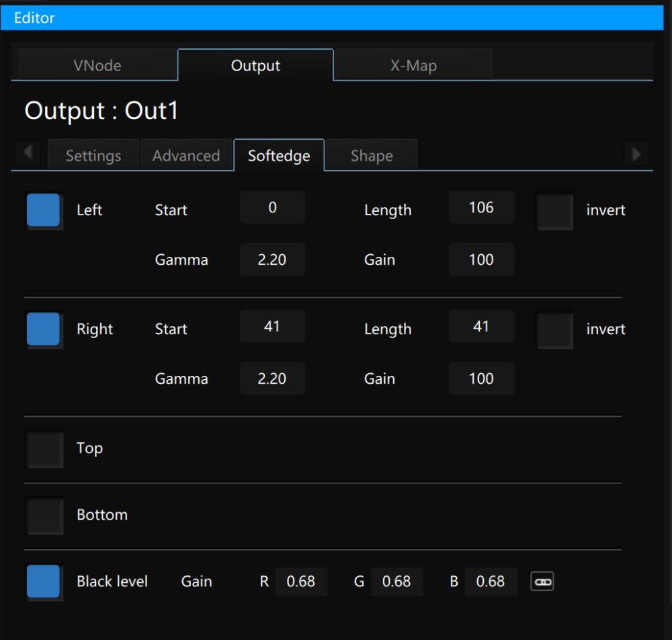
Task: Disable the Right softedge checkbox
Action: point(43,329)
